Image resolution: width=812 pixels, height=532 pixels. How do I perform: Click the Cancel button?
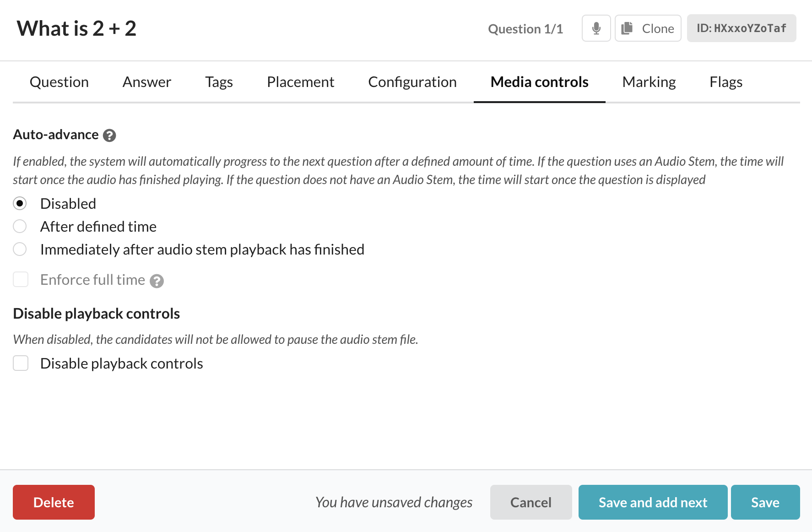531,502
